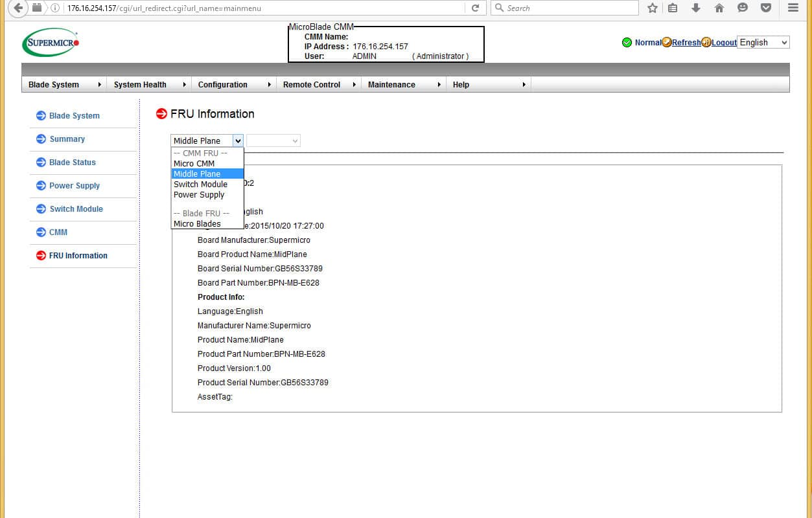Open the browser hamburger menu
812x518 pixels.
pos(793,8)
